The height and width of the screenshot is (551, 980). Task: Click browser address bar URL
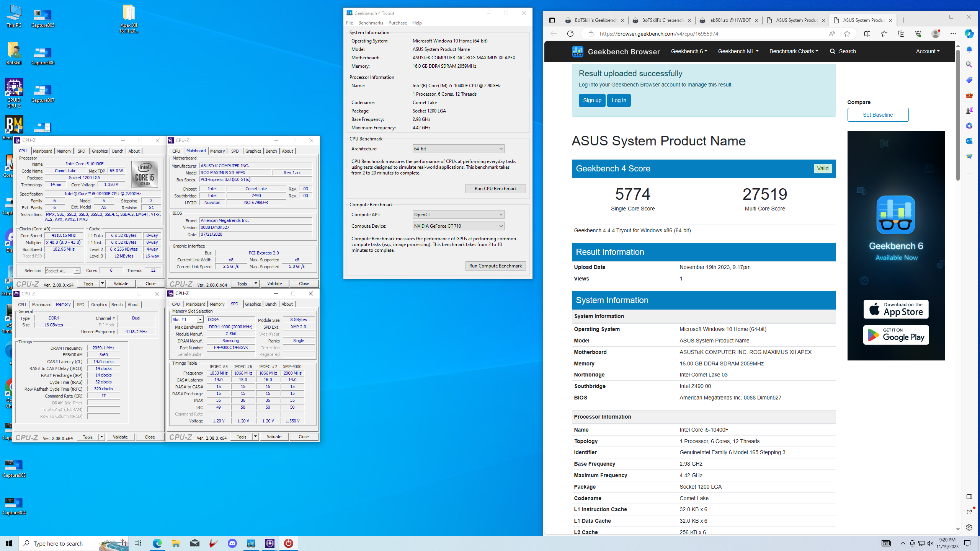point(658,34)
